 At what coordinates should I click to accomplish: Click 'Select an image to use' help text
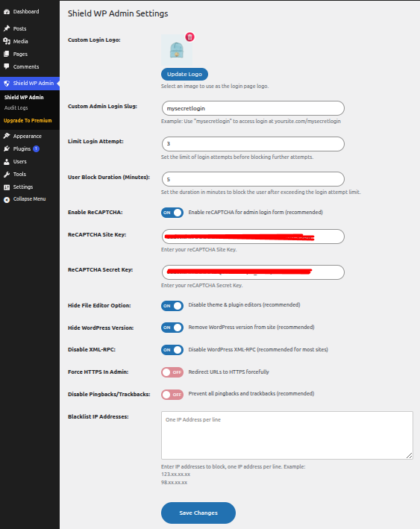tap(215, 86)
